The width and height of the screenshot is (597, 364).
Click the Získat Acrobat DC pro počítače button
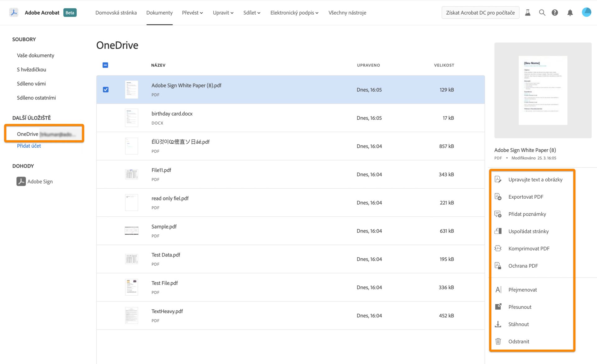480,13
